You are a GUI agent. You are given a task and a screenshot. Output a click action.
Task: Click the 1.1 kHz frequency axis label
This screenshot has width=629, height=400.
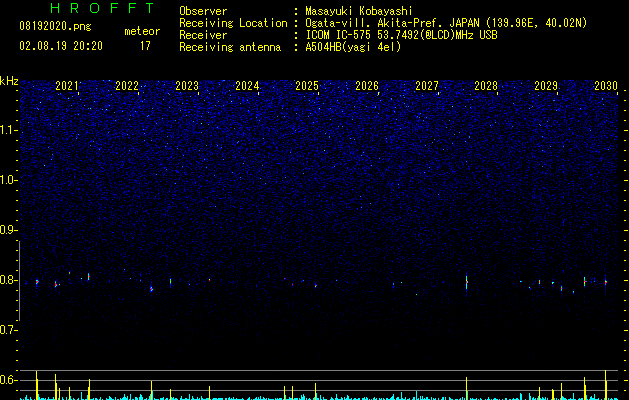click(x=9, y=130)
